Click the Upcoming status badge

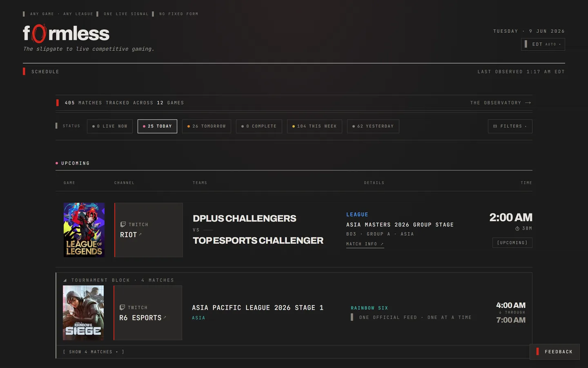(x=512, y=243)
